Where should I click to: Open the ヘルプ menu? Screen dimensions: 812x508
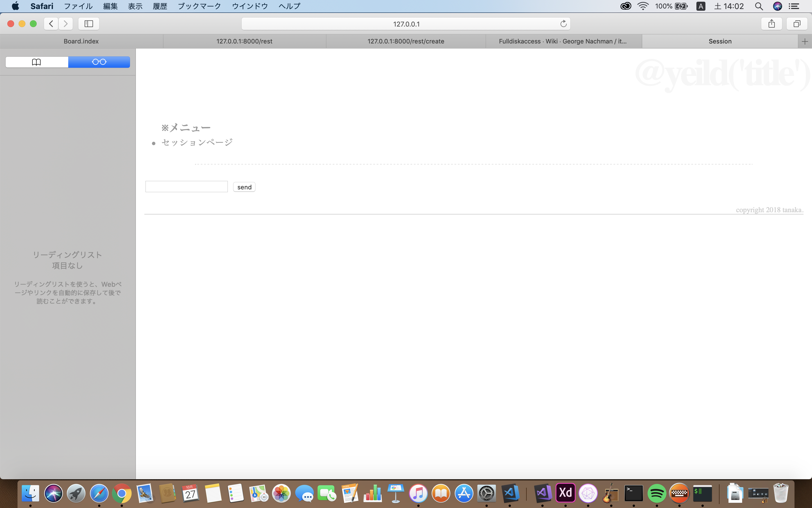(x=290, y=6)
